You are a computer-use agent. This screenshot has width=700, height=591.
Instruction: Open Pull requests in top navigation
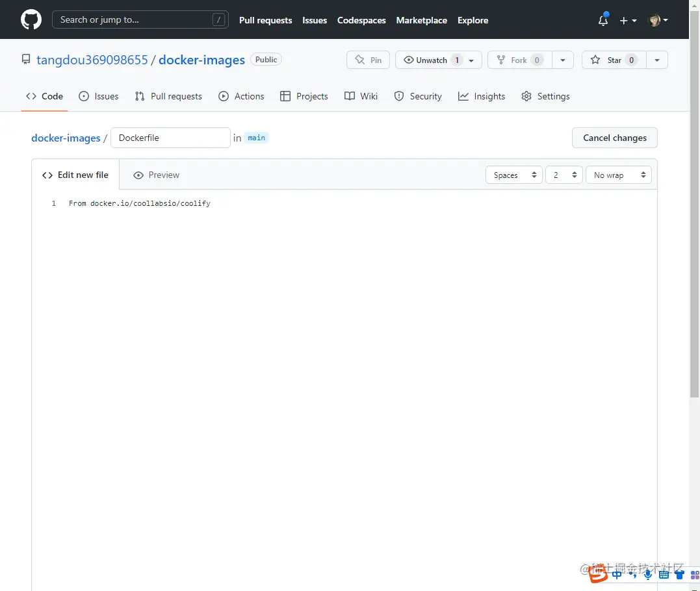pos(266,21)
